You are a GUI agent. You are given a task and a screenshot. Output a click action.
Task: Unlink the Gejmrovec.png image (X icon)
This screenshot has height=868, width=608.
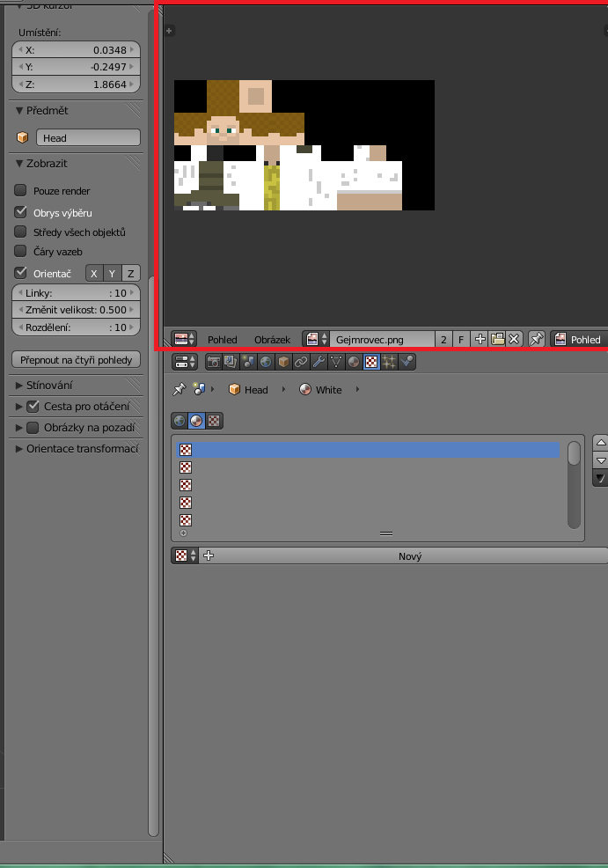515,339
